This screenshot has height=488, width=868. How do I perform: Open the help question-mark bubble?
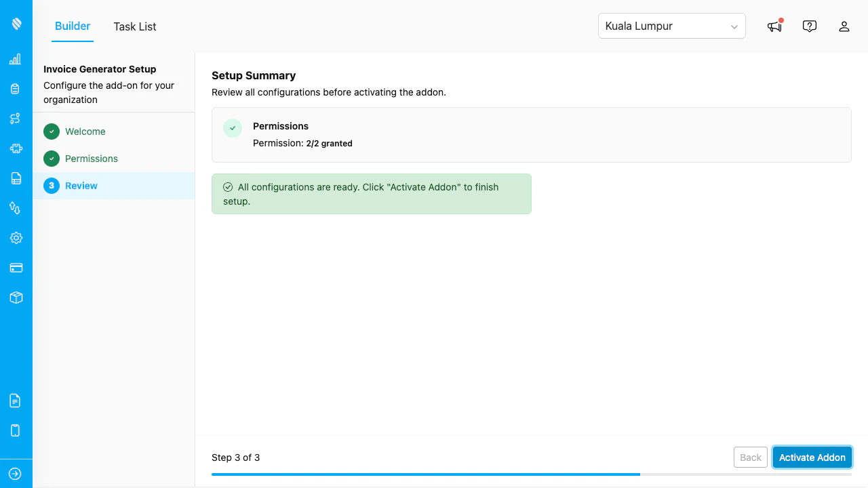[809, 26]
